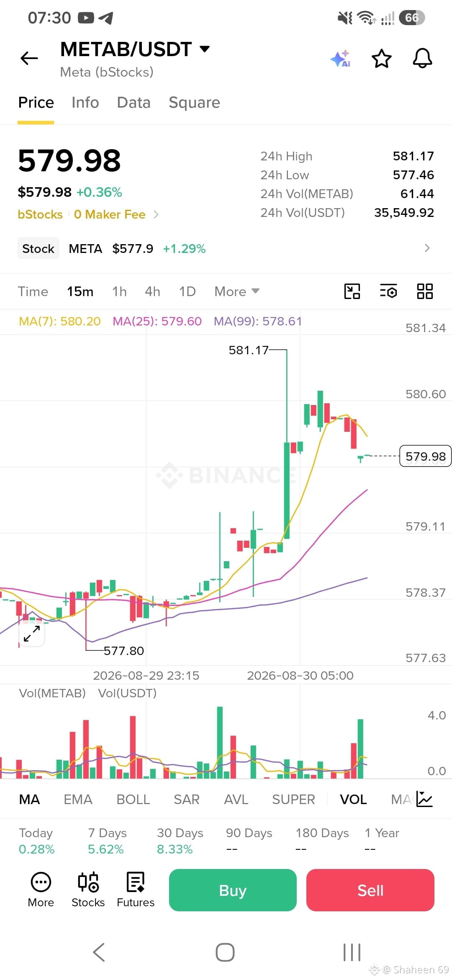The image size is (452, 980).
Task: Tap the MA(7): 580.20 legend
Action: pos(60,321)
